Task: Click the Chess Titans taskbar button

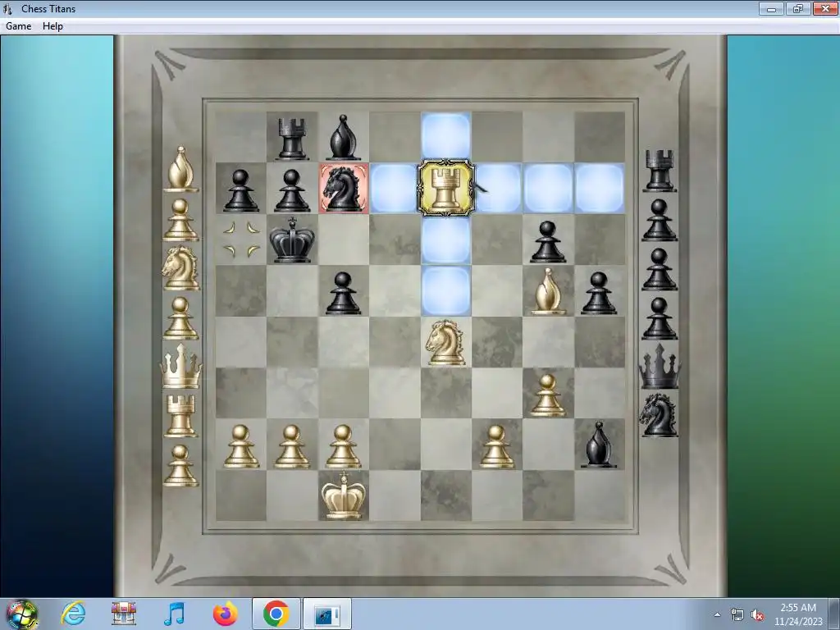Action: [x=327, y=614]
